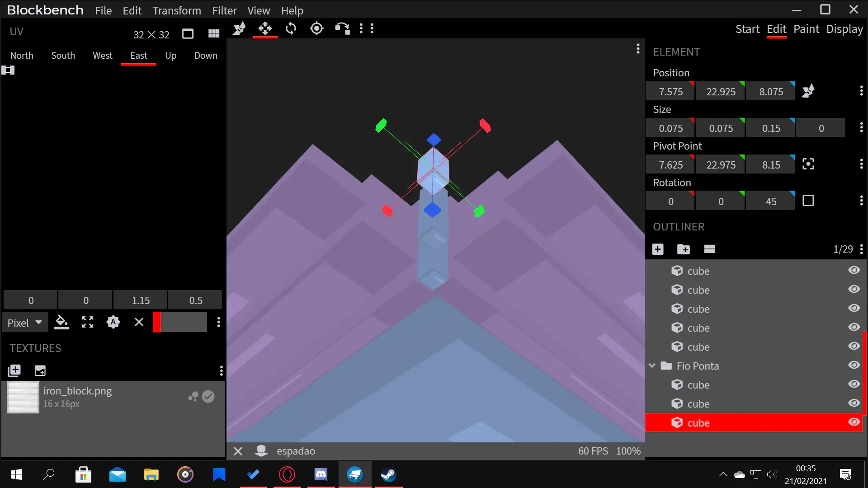
Task: Click the UV rotation slider
Action: click(180, 322)
